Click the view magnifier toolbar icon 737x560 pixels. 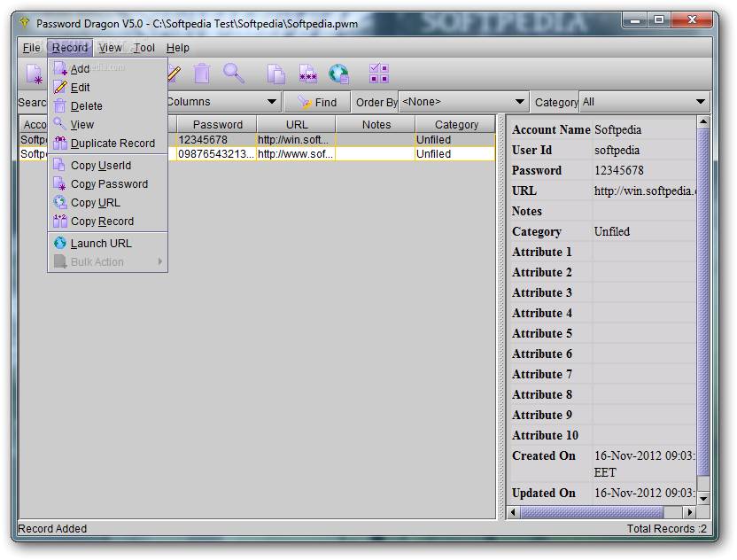click(x=234, y=74)
